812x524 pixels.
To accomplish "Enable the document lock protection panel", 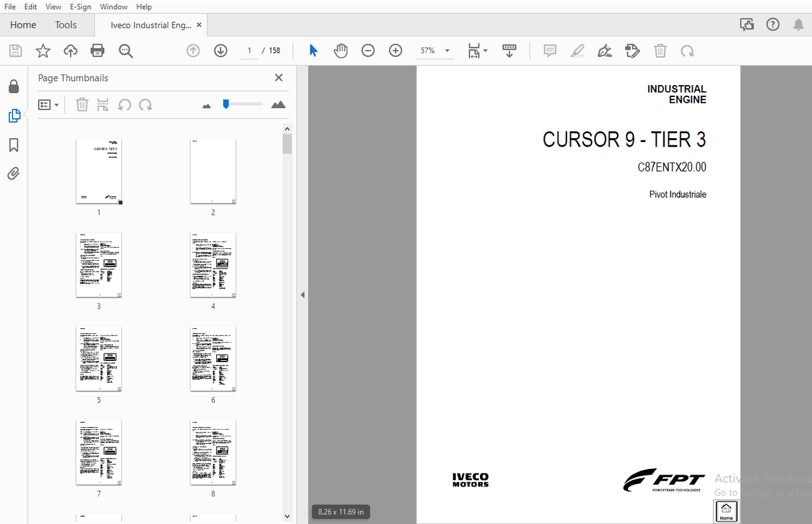I will coord(14,86).
